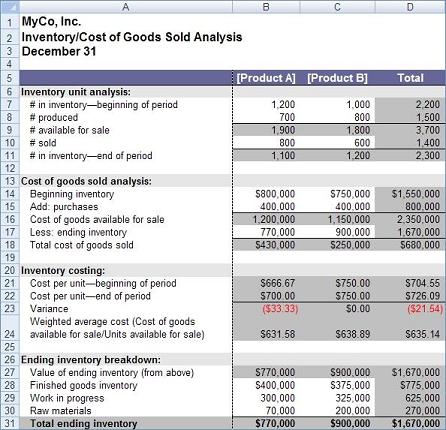Viewport: 446px width, 430px height.
Task: Select column A header
Action: (x=126, y=6)
